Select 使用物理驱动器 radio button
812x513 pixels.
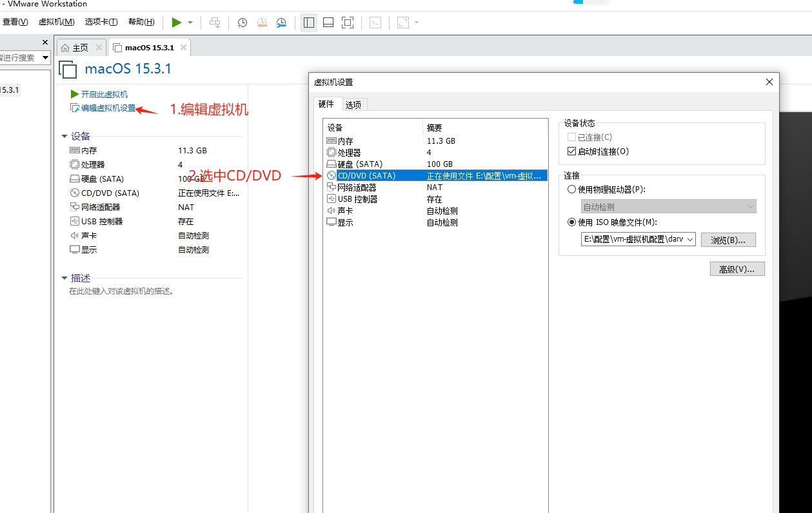coord(571,189)
